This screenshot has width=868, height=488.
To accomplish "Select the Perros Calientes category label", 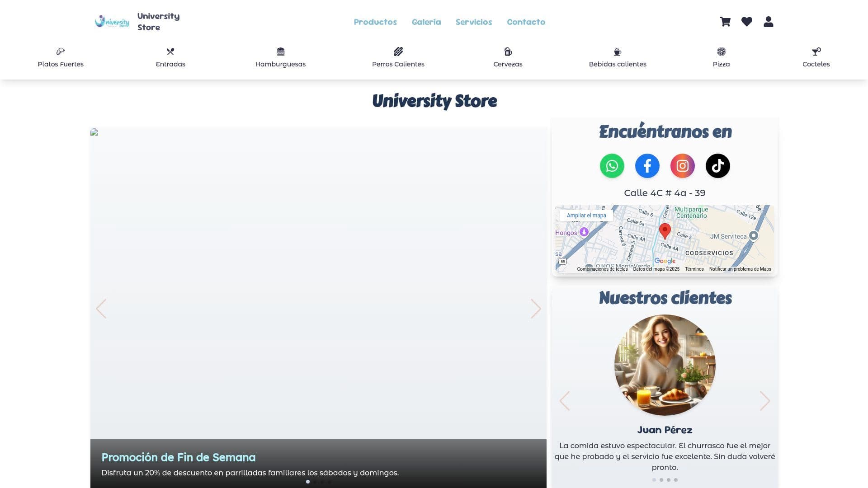I will coord(398,64).
